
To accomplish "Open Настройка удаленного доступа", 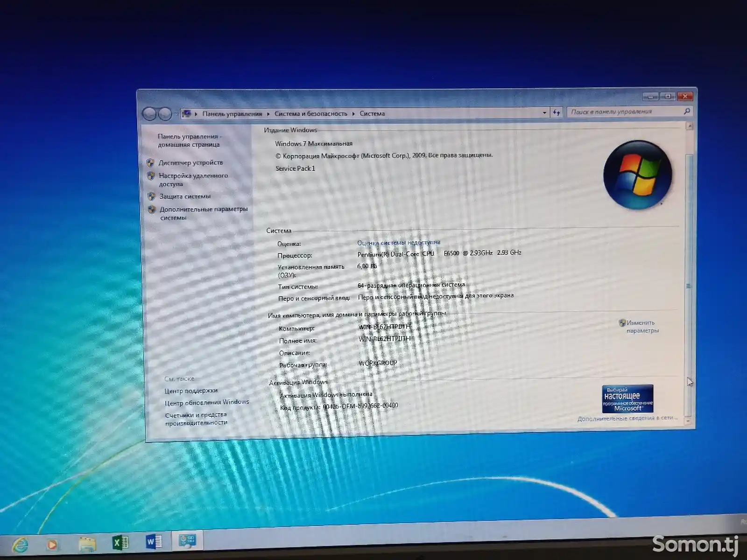I will click(193, 180).
